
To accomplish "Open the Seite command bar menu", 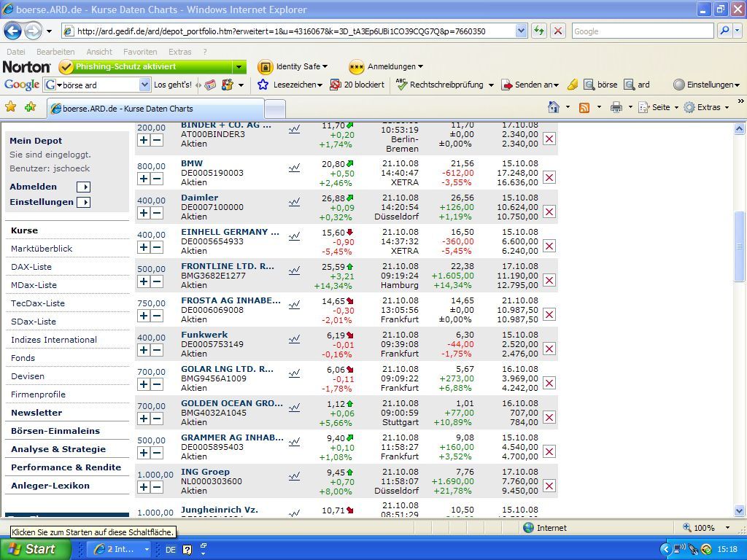I will pyautogui.click(x=658, y=108).
